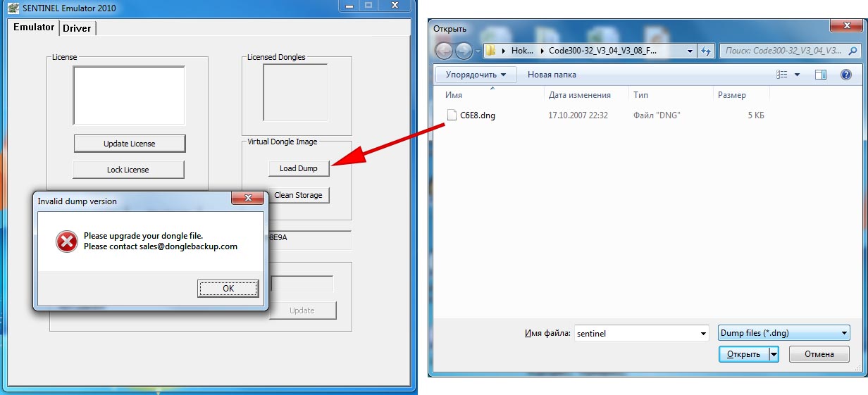Click the Lock License button

128,170
